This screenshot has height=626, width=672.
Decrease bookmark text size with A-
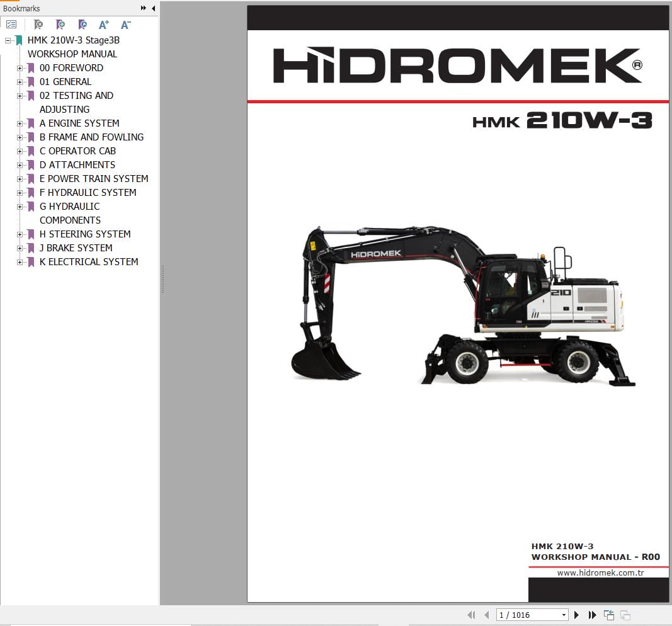coord(125,24)
